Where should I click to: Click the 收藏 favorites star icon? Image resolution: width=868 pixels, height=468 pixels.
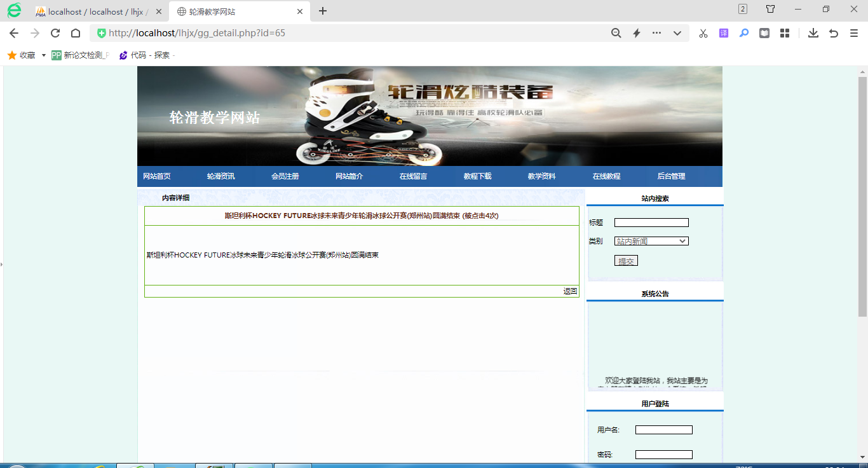(11, 55)
